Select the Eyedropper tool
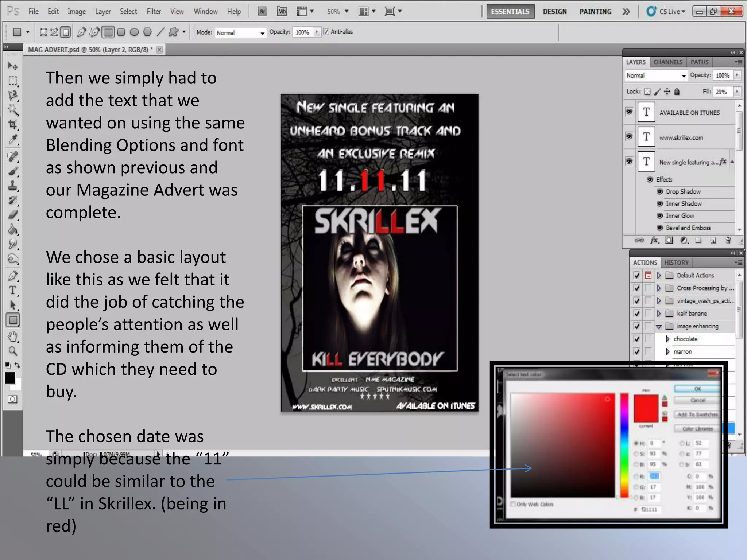The image size is (747, 560). pyautogui.click(x=13, y=139)
